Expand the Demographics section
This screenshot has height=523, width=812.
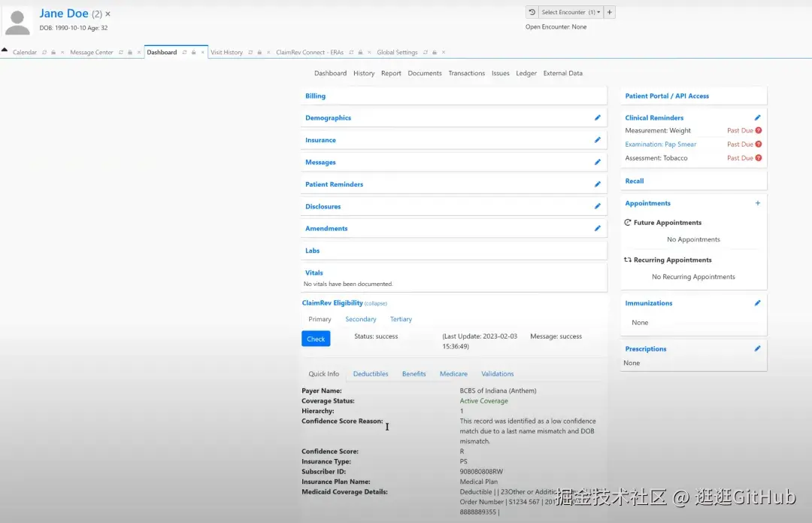click(329, 118)
